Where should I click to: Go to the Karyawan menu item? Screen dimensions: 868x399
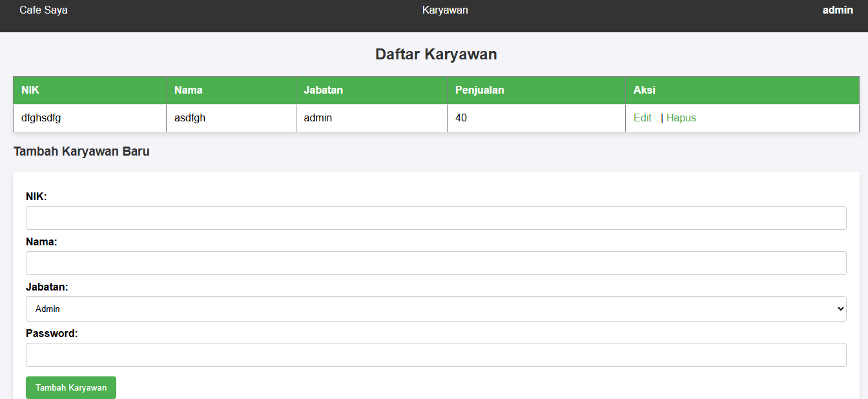[445, 10]
